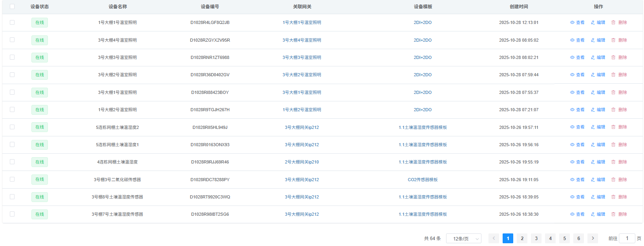Click the previous page left chevron
This screenshot has width=644, height=246.
494,239
